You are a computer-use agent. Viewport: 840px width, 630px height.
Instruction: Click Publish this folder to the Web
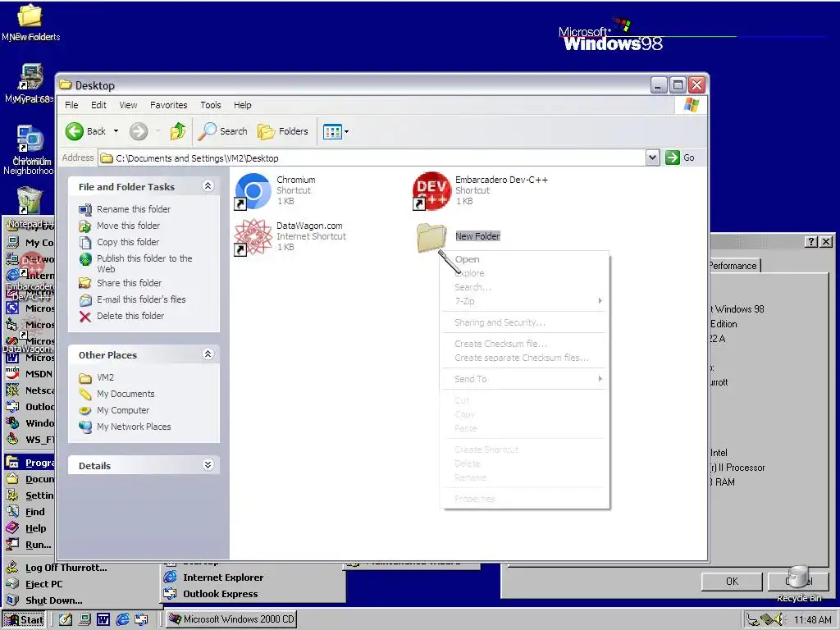pyautogui.click(x=144, y=263)
